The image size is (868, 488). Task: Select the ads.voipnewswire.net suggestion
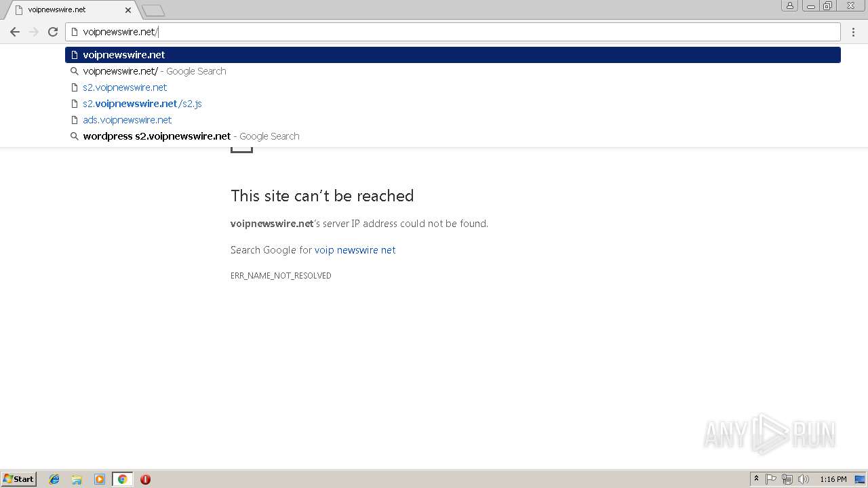(x=453, y=120)
